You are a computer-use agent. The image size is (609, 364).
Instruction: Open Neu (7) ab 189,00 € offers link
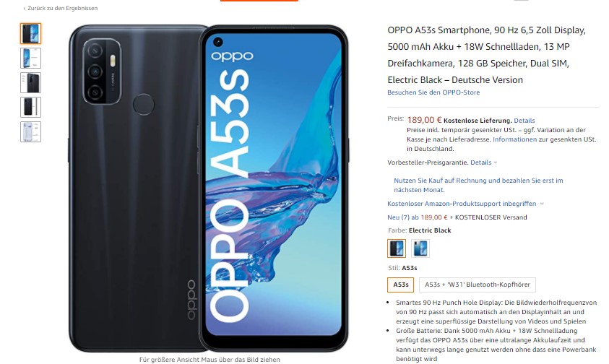(x=418, y=217)
